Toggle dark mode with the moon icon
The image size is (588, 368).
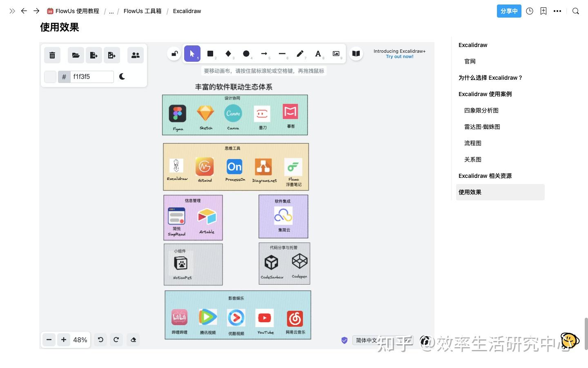(122, 76)
